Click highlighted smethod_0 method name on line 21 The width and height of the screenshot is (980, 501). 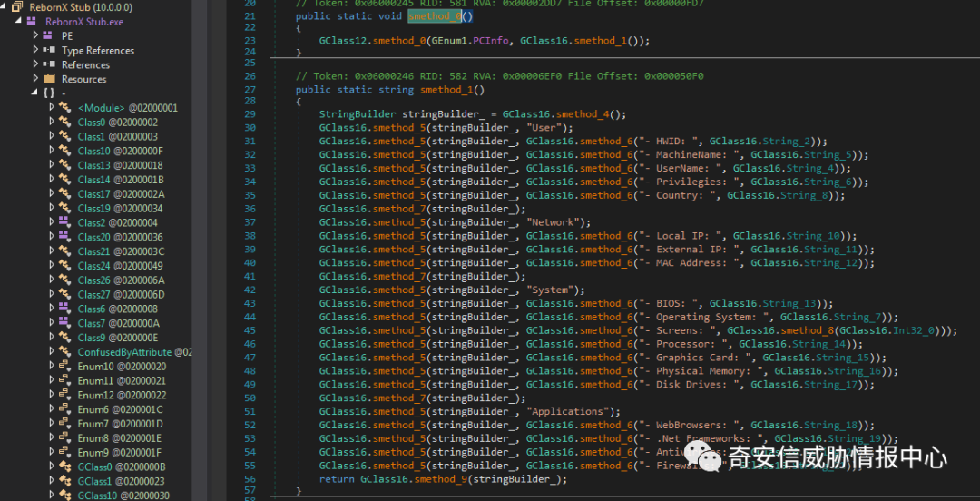point(435,16)
